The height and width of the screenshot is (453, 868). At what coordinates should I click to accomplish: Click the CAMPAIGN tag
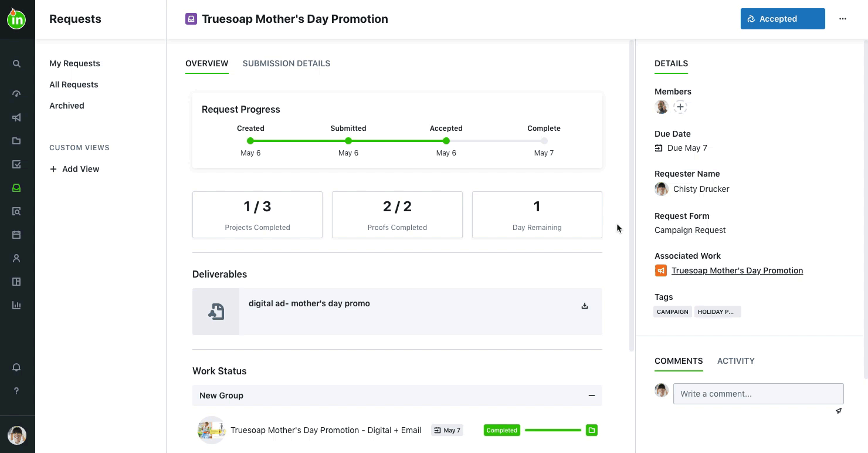tap(673, 312)
